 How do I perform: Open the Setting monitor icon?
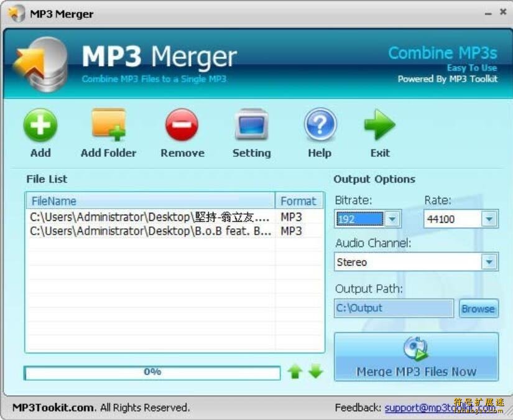(x=251, y=124)
